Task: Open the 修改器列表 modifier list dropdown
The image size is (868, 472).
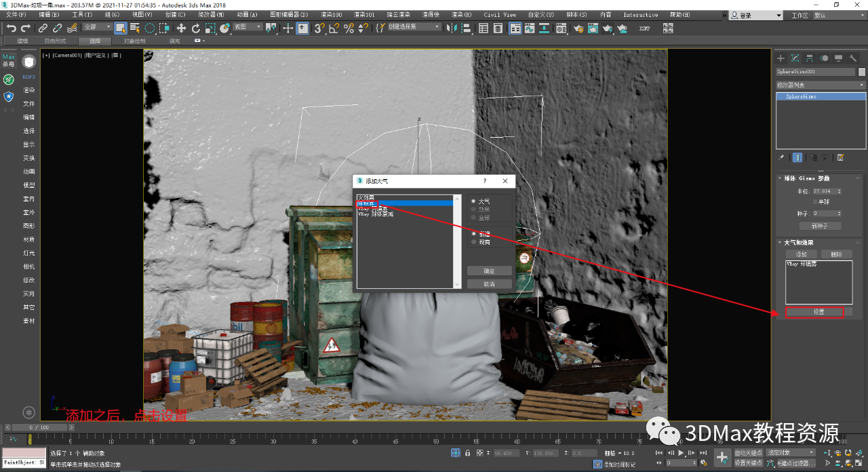Action: pyautogui.click(x=821, y=85)
